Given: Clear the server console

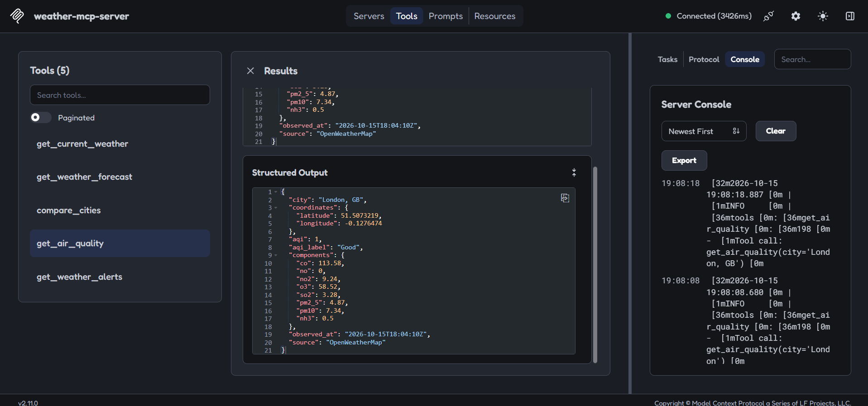Looking at the screenshot, I should click(776, 131).
